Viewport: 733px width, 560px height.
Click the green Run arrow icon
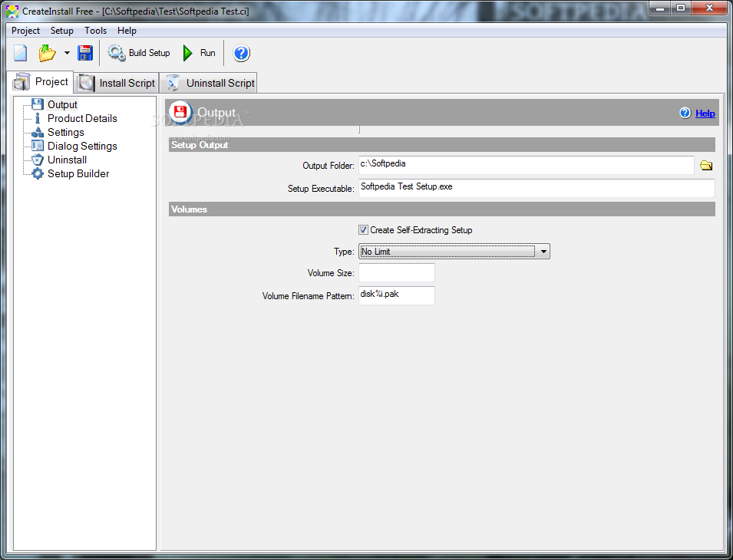(188, 53)
